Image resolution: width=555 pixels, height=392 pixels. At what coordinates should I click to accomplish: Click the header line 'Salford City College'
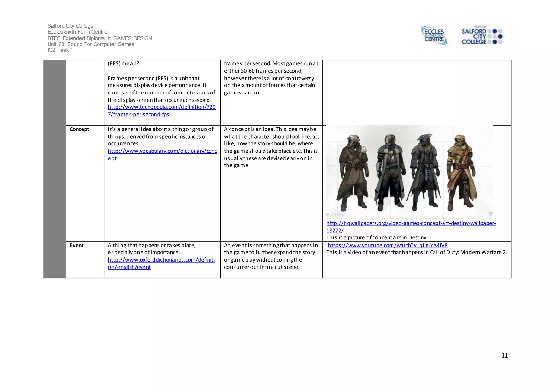pos(70,26)
